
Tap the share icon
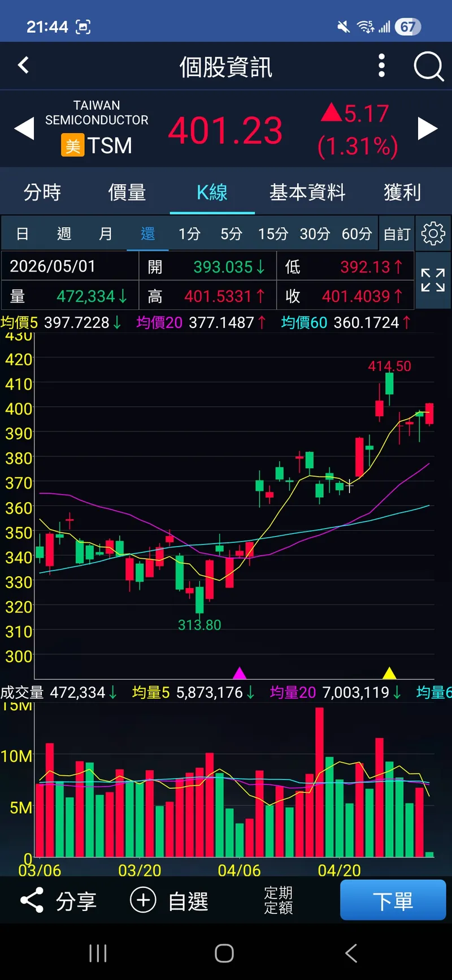click(x=32, y=900)
